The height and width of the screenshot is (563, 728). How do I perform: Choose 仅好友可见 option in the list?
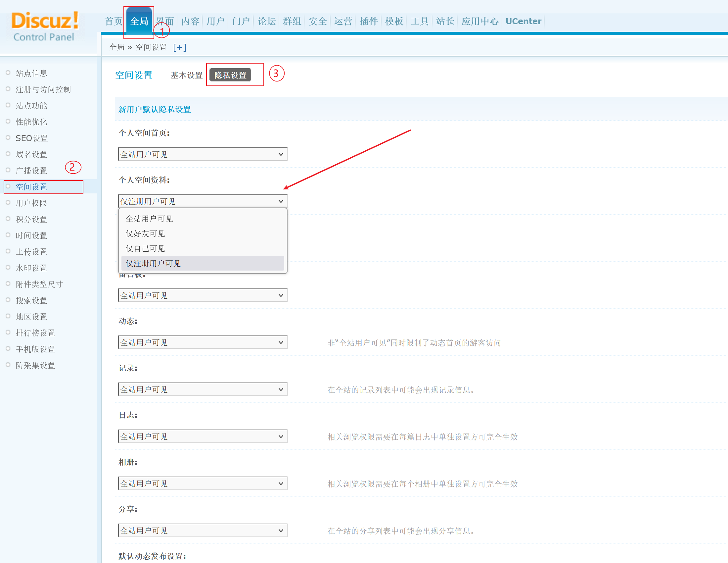(x=145, y=234)
